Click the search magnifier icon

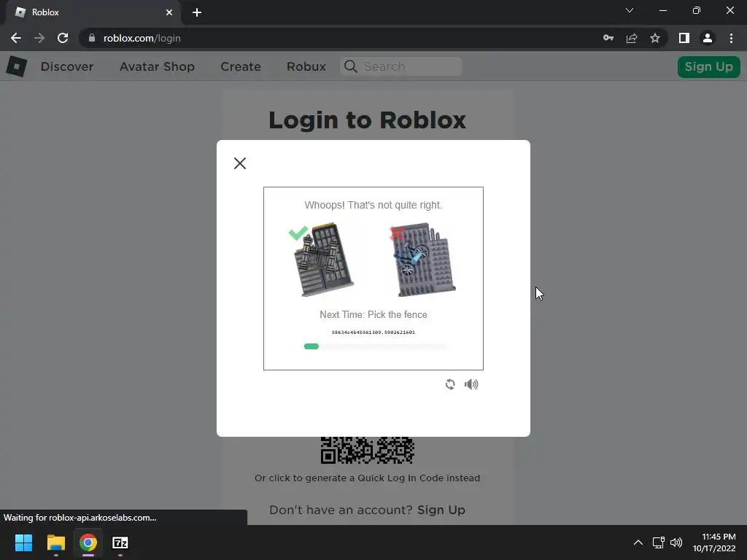tap(351, 66)
